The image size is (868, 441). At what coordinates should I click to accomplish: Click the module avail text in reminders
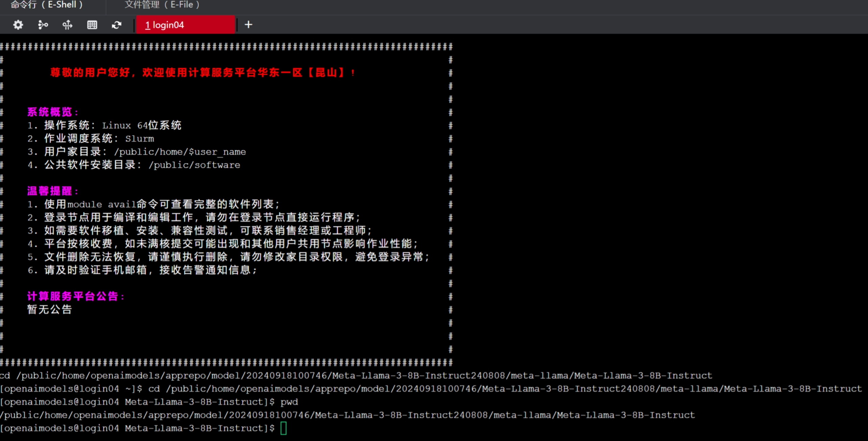click(x=101, y=204)
